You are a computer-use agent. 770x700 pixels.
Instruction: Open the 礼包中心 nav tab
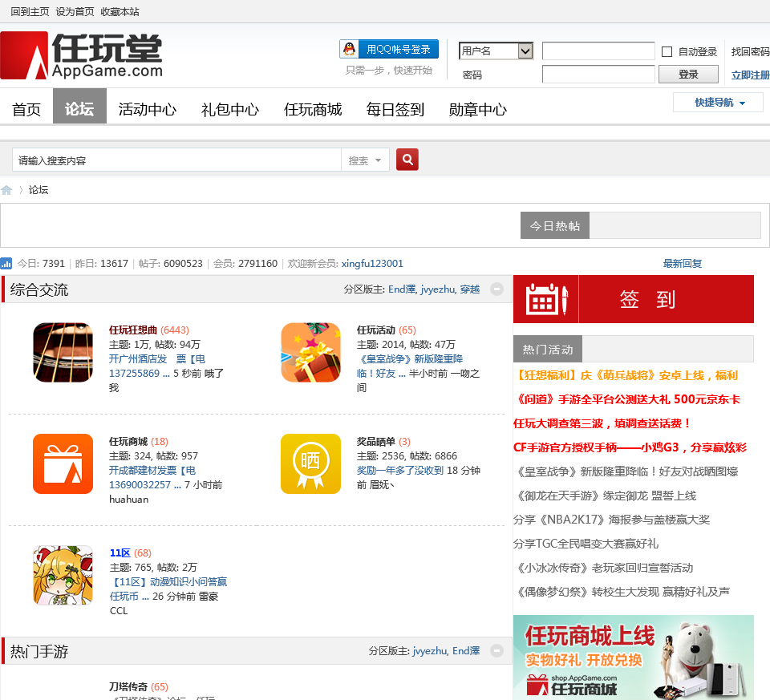click(x=230, y=109)
